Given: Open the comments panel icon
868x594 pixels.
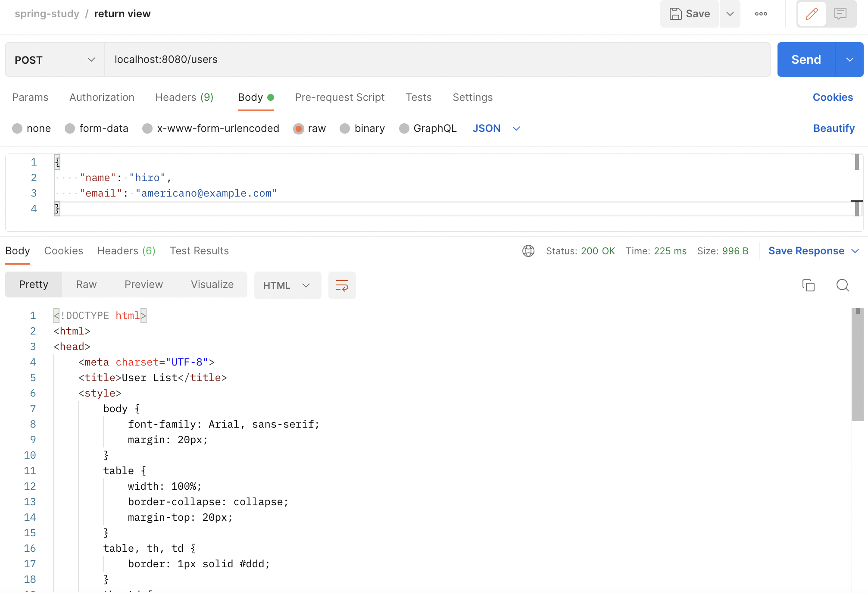Looking at the screenshot, I should [840, 14].
